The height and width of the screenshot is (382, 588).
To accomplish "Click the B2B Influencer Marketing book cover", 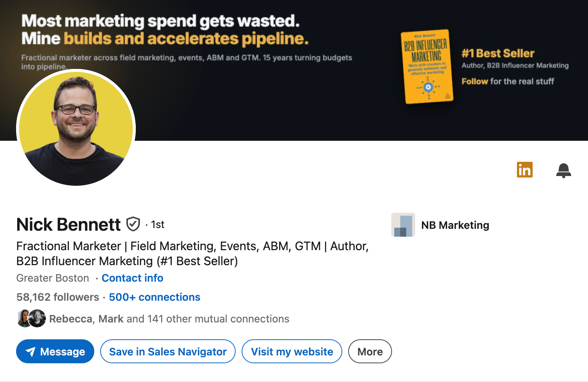I will [427, 67].
